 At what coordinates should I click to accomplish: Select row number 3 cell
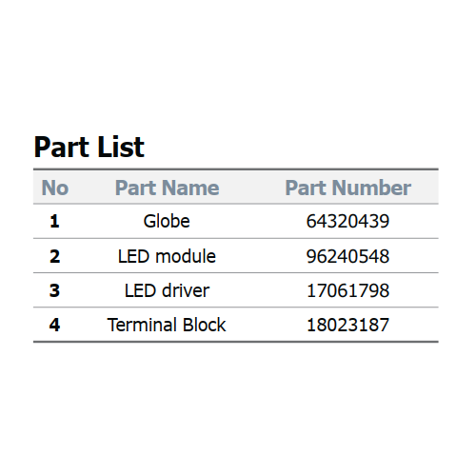tap(54, 290)
